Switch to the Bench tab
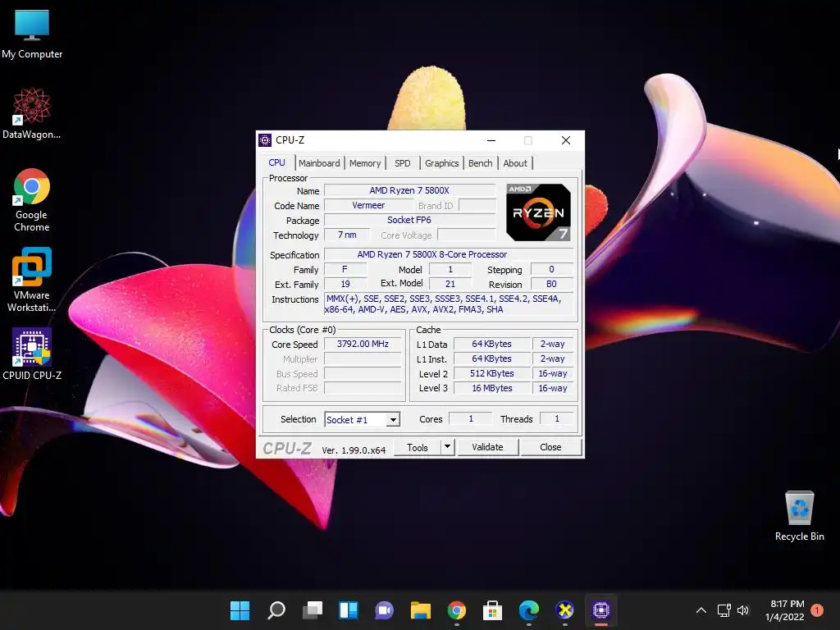 tap(481, 163)
